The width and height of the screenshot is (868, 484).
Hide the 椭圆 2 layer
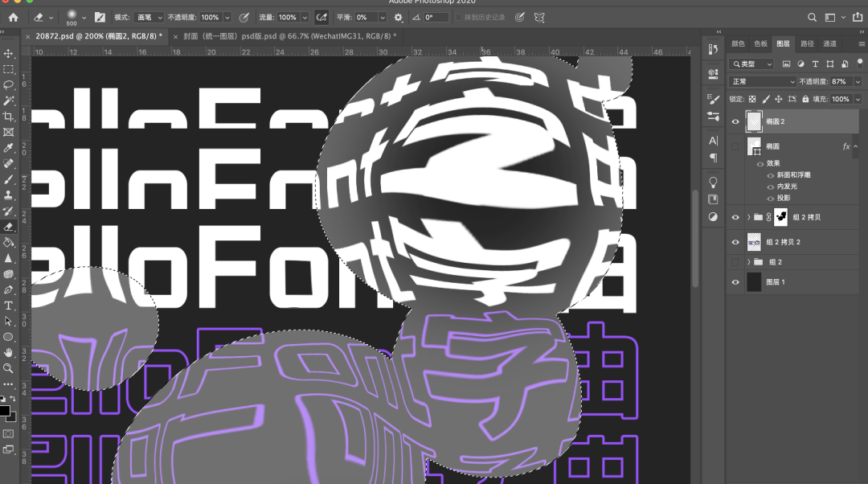click(x=735, y=121)
